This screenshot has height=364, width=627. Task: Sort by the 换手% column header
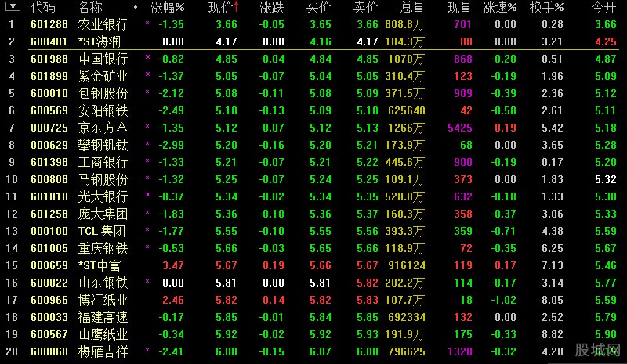point(546,7)
